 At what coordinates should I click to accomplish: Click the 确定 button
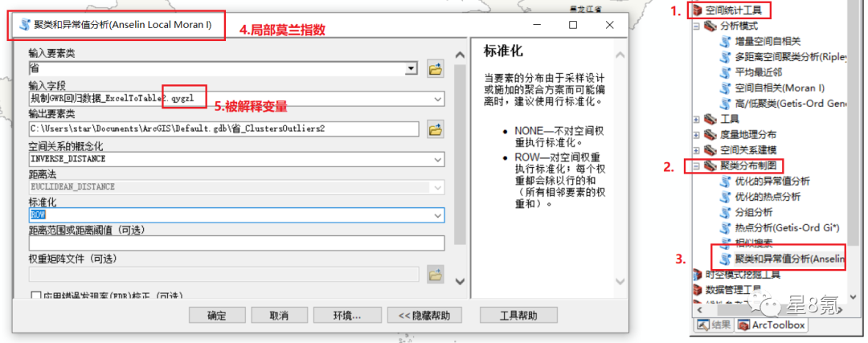tap(217, 316)
